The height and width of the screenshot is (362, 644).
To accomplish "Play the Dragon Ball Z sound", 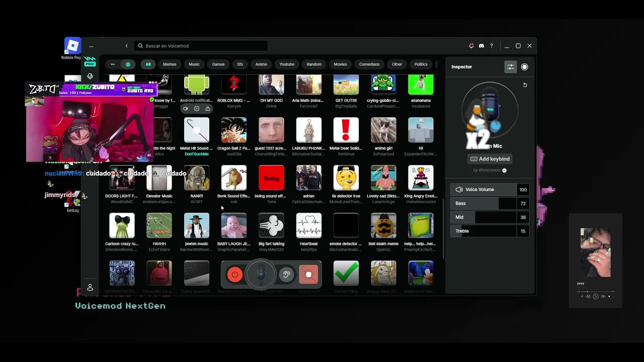I will (x=234, y=130).
